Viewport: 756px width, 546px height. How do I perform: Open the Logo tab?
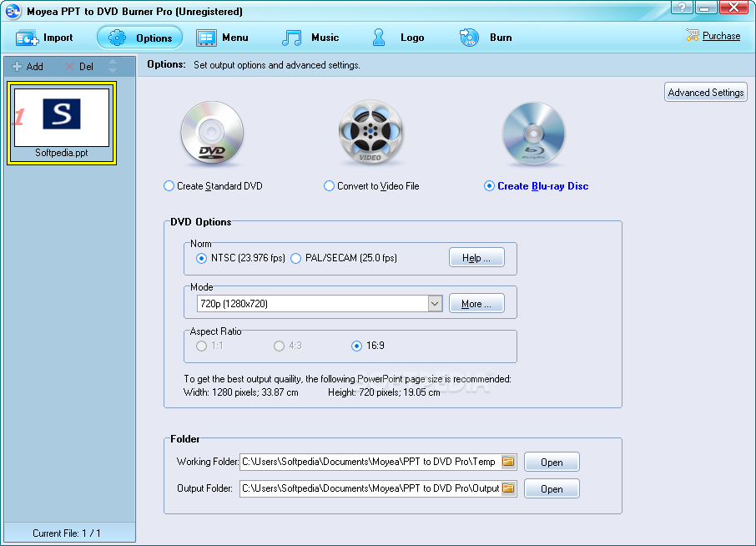(398, 38)
